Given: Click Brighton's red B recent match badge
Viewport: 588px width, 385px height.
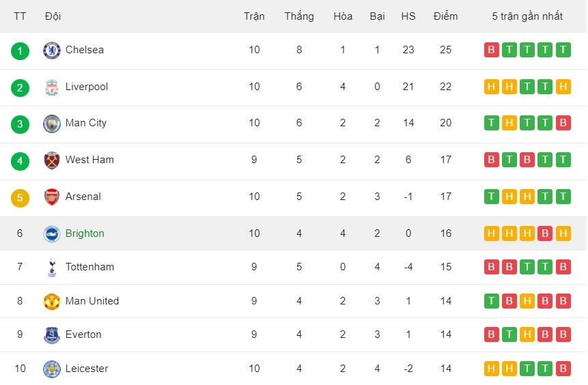Looking at the screenshot, I should click(x=545, y=233).
